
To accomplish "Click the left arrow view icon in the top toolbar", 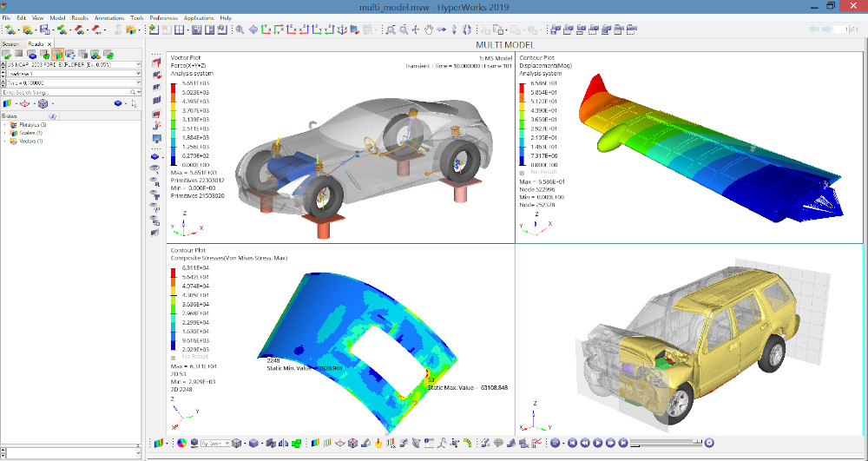I will pos(253,30).
